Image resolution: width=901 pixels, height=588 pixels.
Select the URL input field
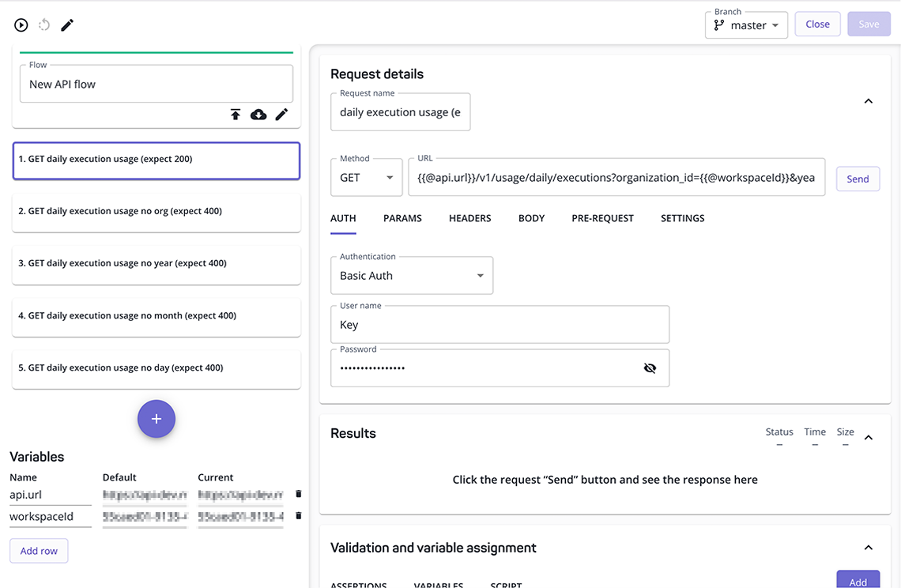[x=616, y=177]
